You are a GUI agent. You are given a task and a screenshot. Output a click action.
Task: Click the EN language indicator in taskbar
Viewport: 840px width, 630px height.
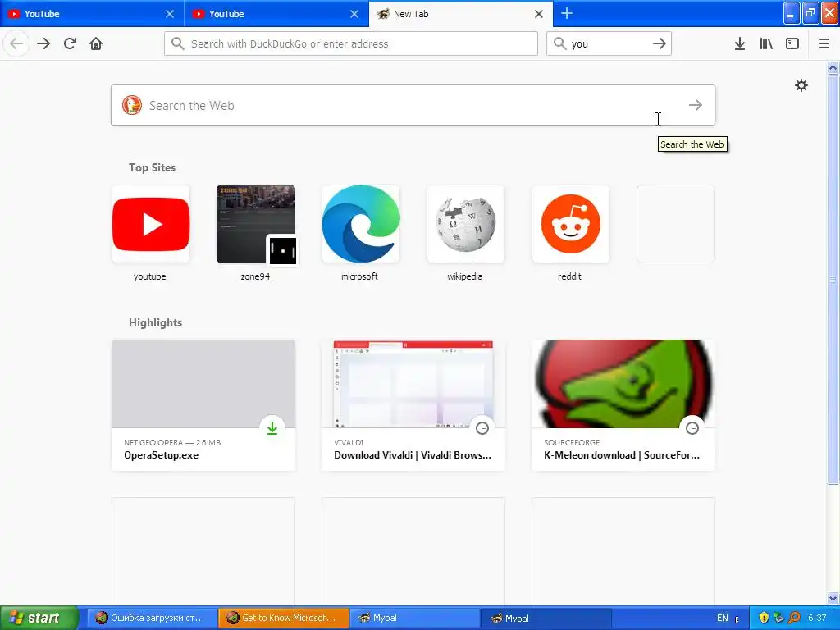pyautogui.click(x=723, y=618)
